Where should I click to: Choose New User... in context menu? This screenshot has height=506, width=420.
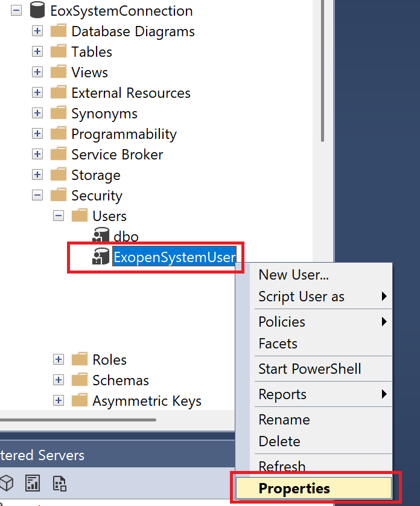pyautogui.click(x=293, y=275)
